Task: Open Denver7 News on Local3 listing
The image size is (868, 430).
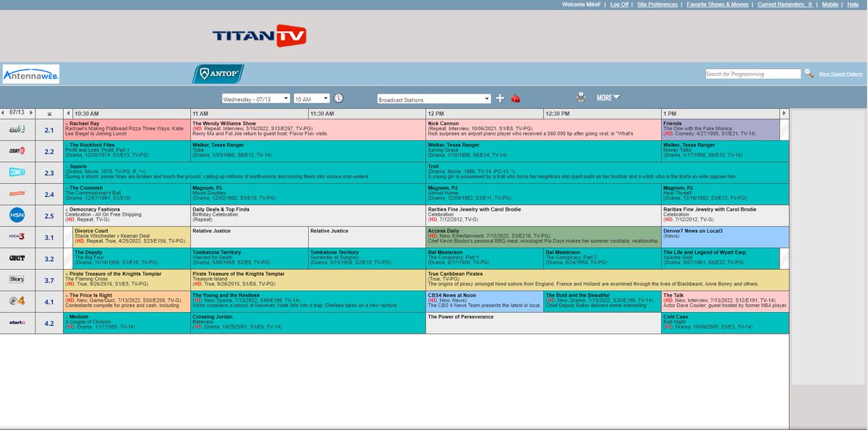Action: (725, 236)
